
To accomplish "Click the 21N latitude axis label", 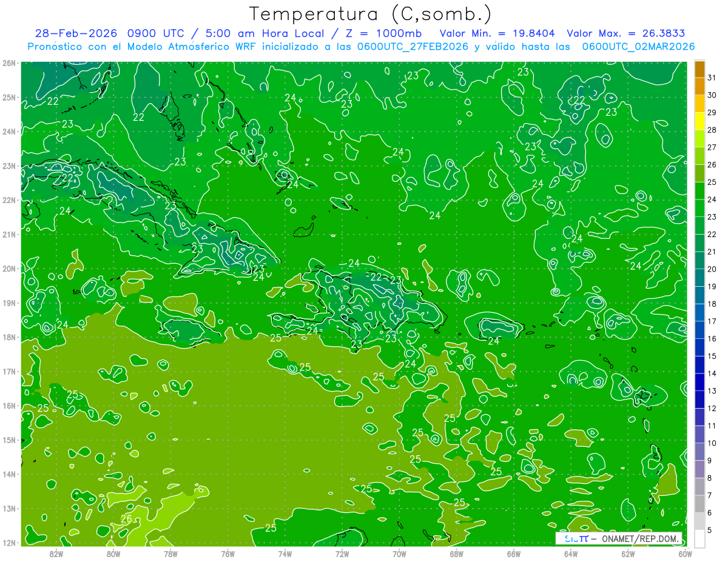I will click(9, 235).
